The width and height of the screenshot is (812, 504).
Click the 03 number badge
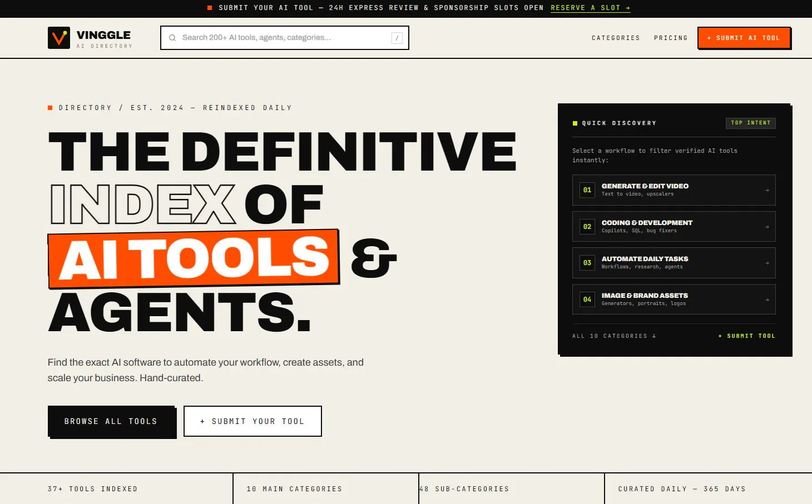(587, 263)
